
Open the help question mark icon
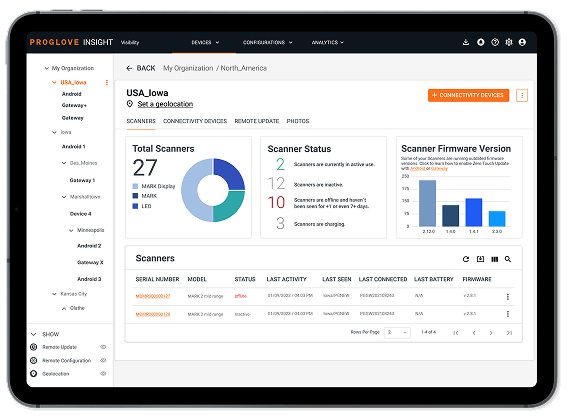pyautogui.click(x=495, y=42)
